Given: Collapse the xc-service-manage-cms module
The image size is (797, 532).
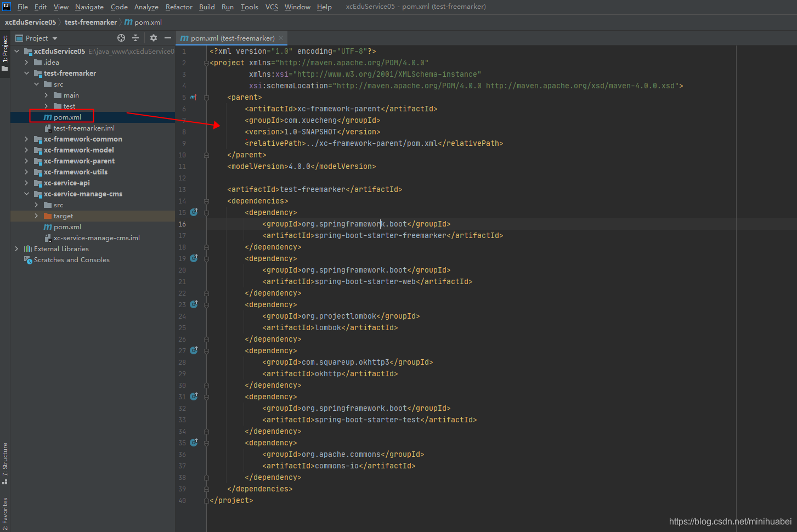Looking at the screenshot, I should click(26, 194).
